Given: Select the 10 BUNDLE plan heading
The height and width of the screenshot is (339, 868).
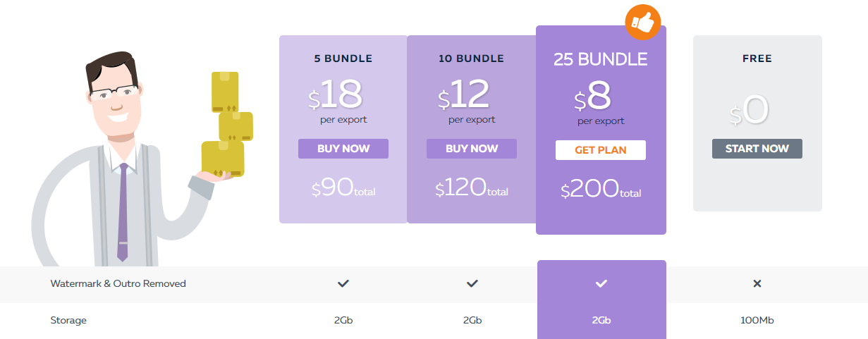Looking at the screenshot, I should tap(472, 58).
